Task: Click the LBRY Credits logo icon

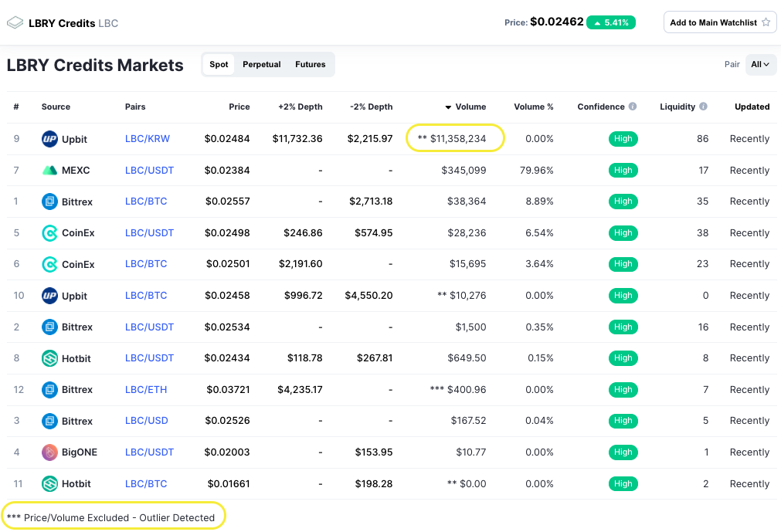Action: click(x=15, y=23)
